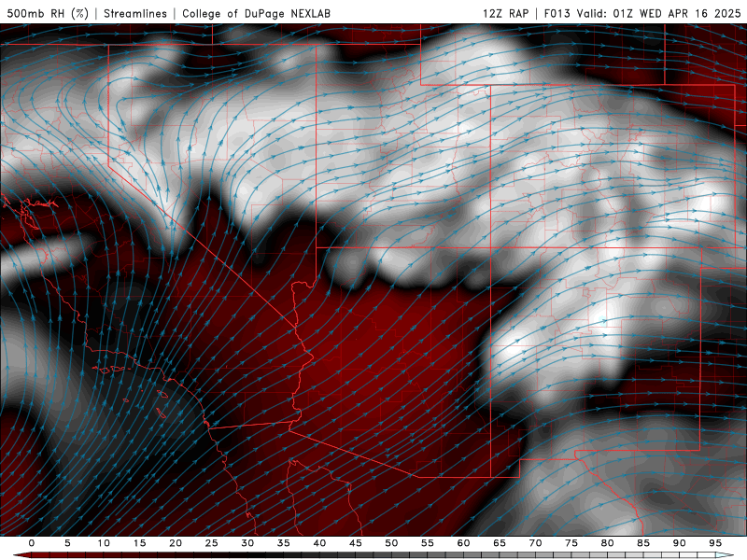Click the colorbar value label "55"
This screenshot has width=747, height=560.
[x=428, y=543]
